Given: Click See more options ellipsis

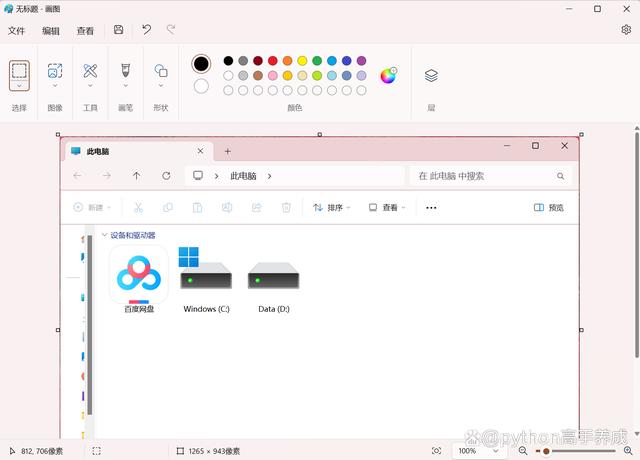Looking at the screenshot, I should (431, 208).
